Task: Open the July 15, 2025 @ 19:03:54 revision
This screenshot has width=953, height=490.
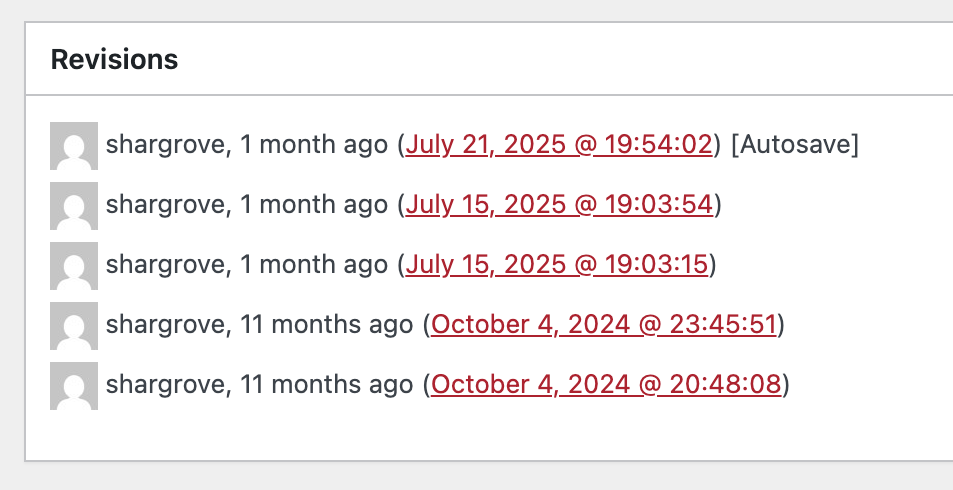Action: tap(559, 206)
